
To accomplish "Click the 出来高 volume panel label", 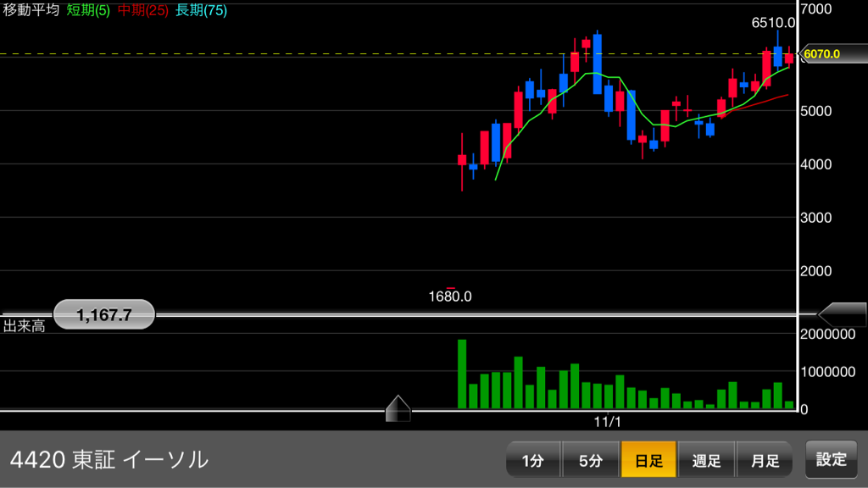I will (24, 326).
